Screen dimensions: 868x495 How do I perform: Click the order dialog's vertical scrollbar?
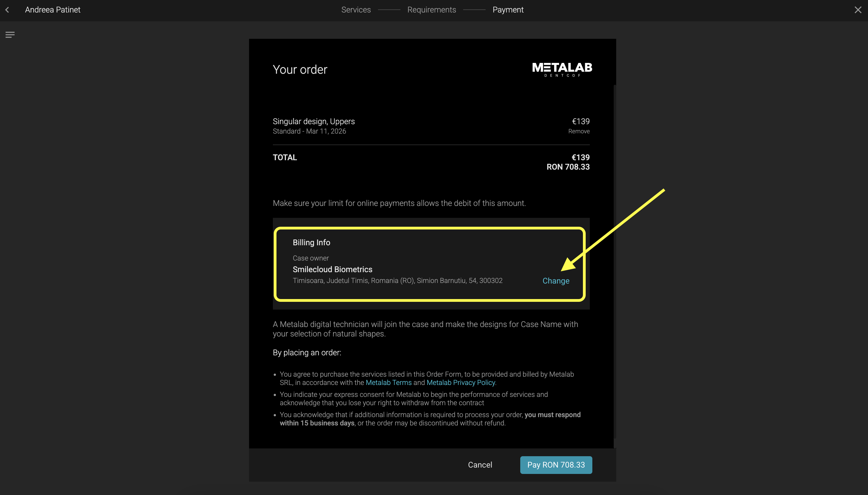tap(615, 262)
